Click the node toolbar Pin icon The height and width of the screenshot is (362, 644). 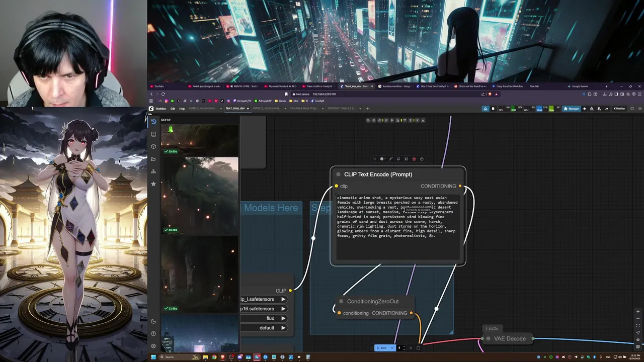pos(398,159)
